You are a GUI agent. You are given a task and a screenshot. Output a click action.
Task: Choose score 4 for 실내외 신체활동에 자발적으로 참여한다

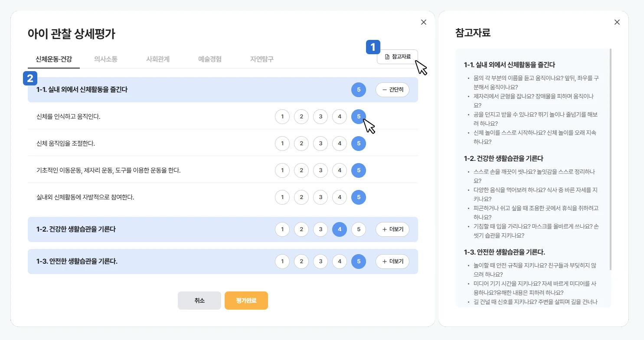pos(340,197)
